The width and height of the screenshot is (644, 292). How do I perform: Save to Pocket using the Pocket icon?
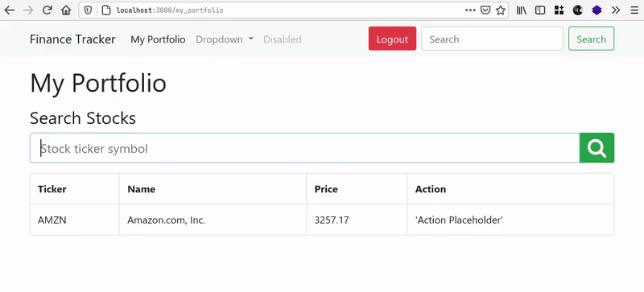tap(485, 10)
